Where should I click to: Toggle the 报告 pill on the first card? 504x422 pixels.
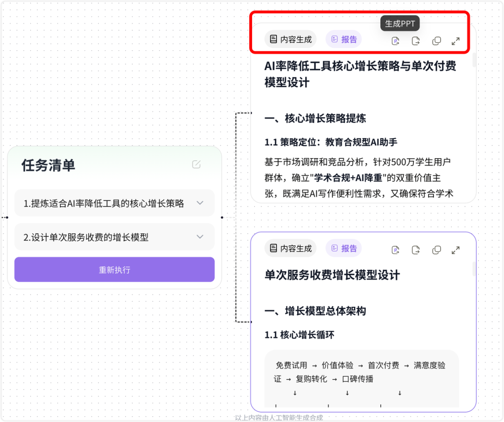tap(343, 39)
